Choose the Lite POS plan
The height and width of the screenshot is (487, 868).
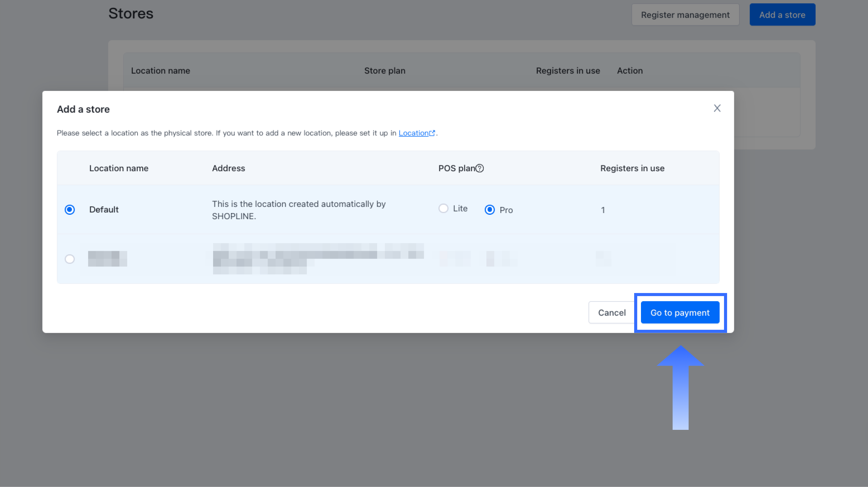[x=443, y=208]
